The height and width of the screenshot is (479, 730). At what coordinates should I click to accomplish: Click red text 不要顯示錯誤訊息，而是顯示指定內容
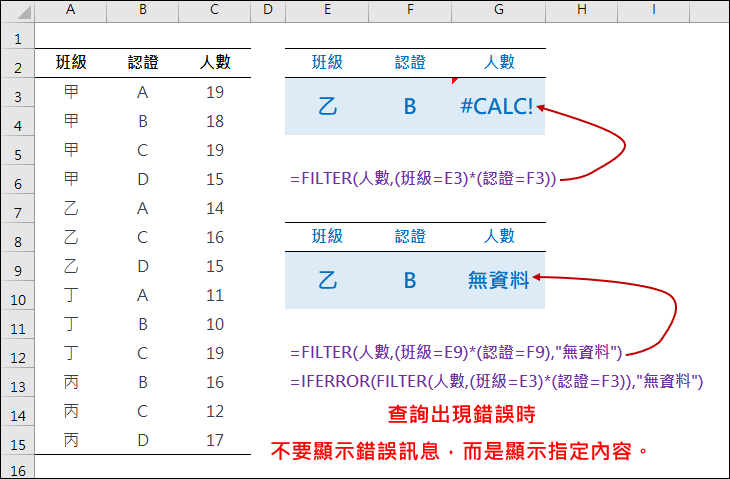point(459,451)
